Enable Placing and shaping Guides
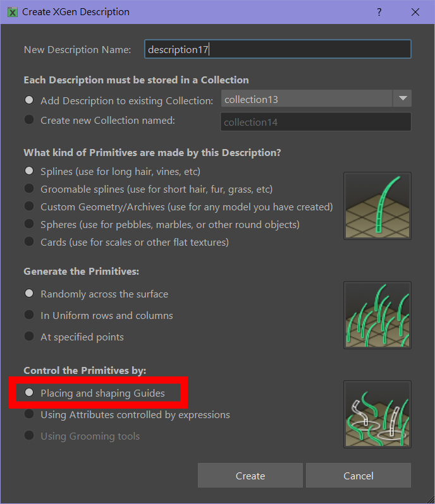435x504 pixels. tap(29, 393)
